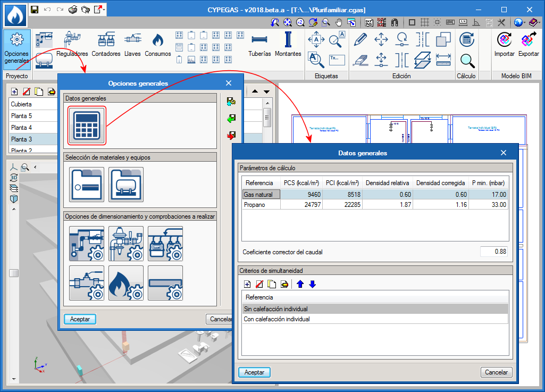Edit the Coeficiente corrector del caudal field
This screenshot has width=545, height=392.
(493, 252)
